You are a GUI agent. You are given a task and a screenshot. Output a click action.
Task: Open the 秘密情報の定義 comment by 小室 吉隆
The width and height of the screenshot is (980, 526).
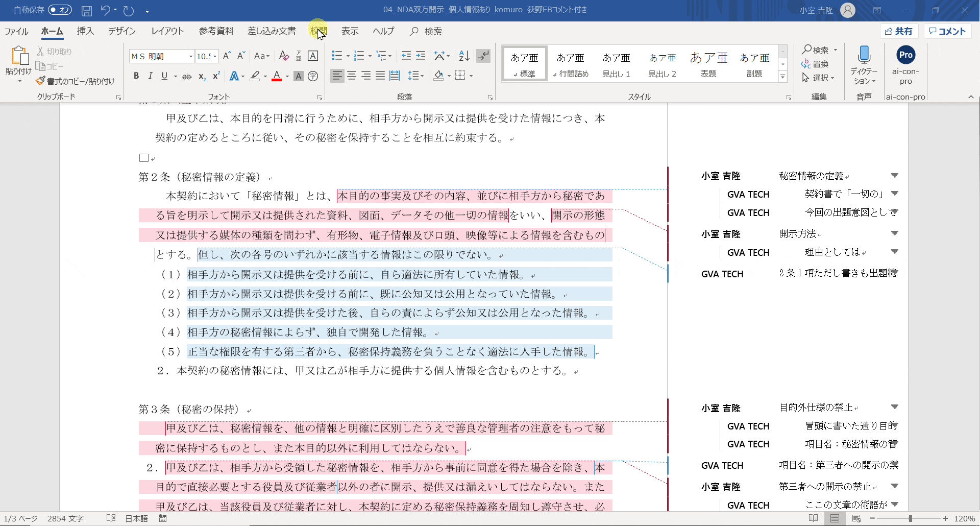coord(812,176)
